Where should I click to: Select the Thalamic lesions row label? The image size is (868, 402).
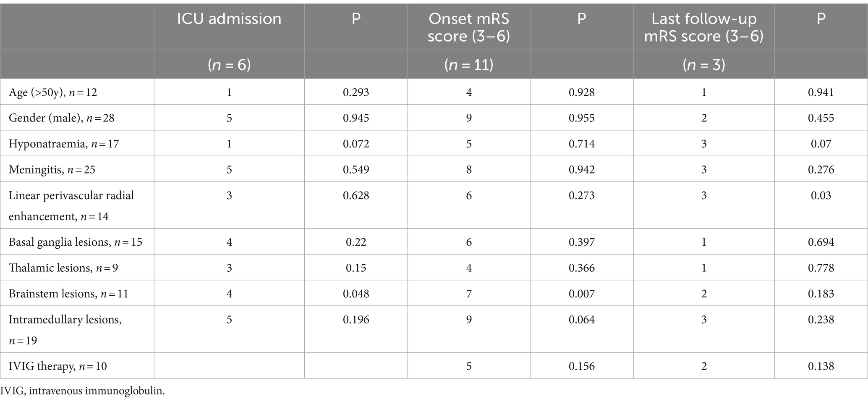[63, 268]
